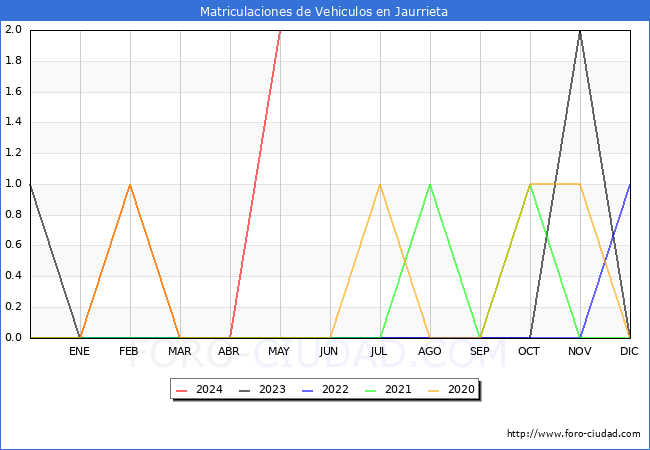The width and height of the screenshot is (650, 450).
Task: Click the 1.0 y-axis value
Action: pos(13,184)
